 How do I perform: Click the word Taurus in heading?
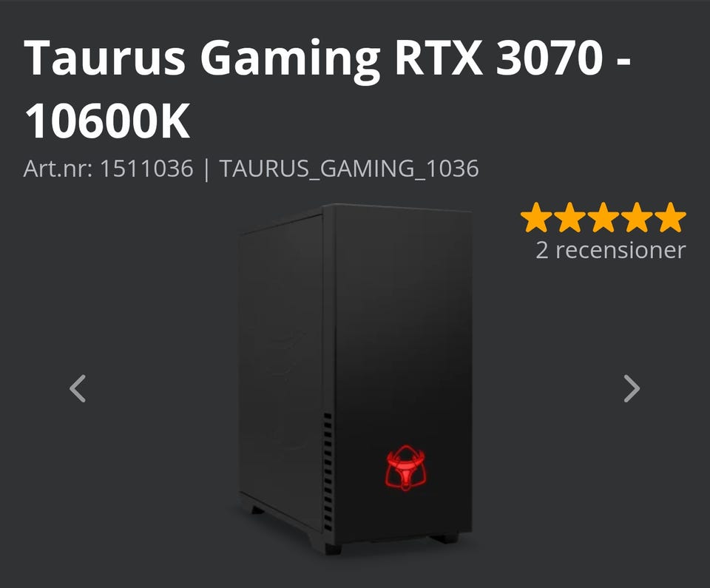pos(104,58)
